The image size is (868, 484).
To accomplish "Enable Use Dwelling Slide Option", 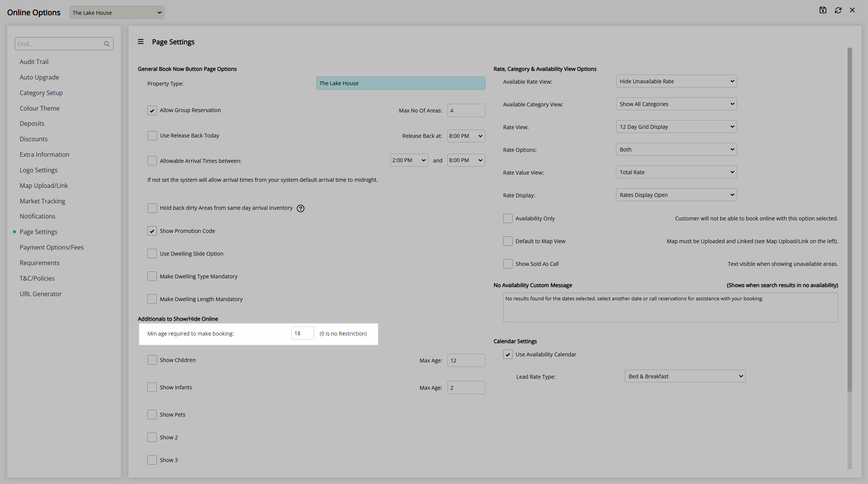I will pos(152,254).
